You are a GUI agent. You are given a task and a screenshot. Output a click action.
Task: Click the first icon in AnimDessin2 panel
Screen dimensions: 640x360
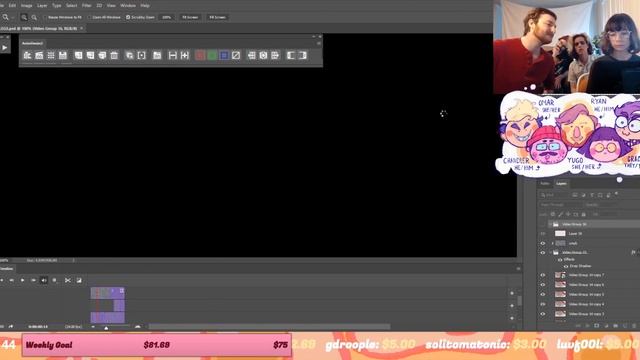(27, 56)
